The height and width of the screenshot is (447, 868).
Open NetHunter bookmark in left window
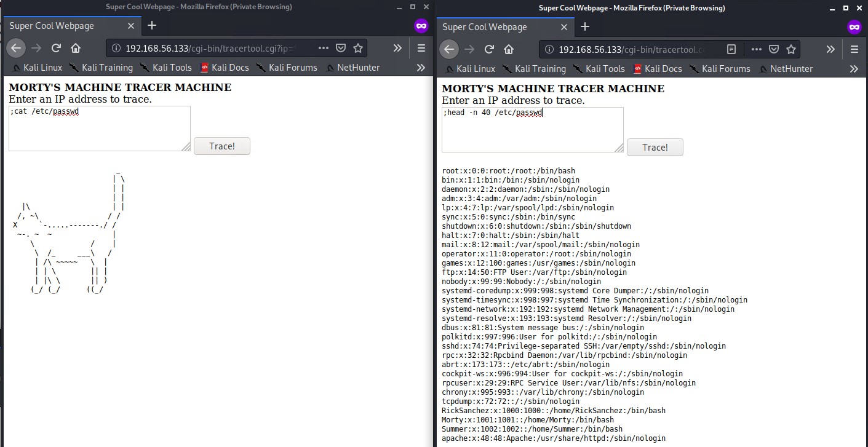[353, 68]
